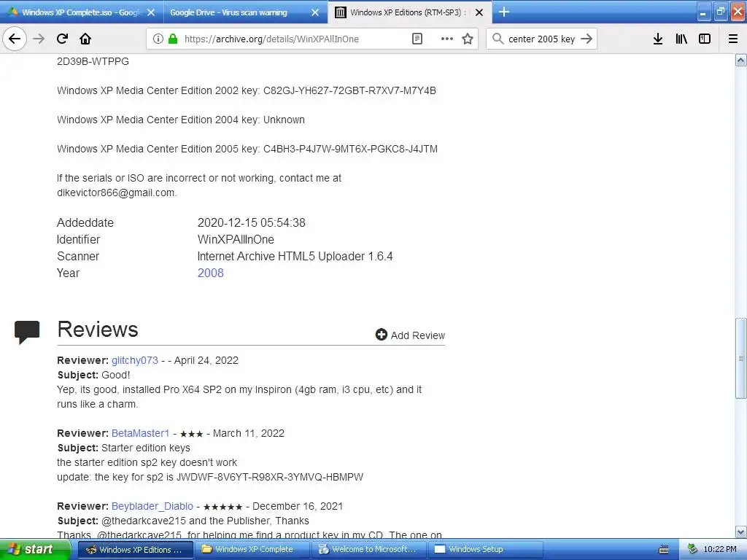Screen dimensions: 747x560
Task: Click the green secure padlock icon
Action: (173, 39)
